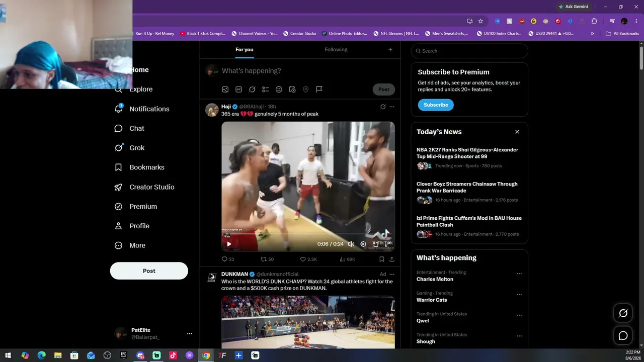This screenshot has width=644, height=362.
Task: Open Chat in the left sidebar
Action: [129, 128]
